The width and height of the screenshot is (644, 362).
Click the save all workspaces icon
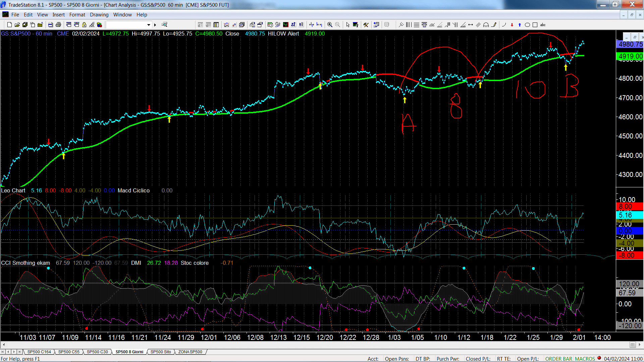pyautogui.click(x=25, y=25)
